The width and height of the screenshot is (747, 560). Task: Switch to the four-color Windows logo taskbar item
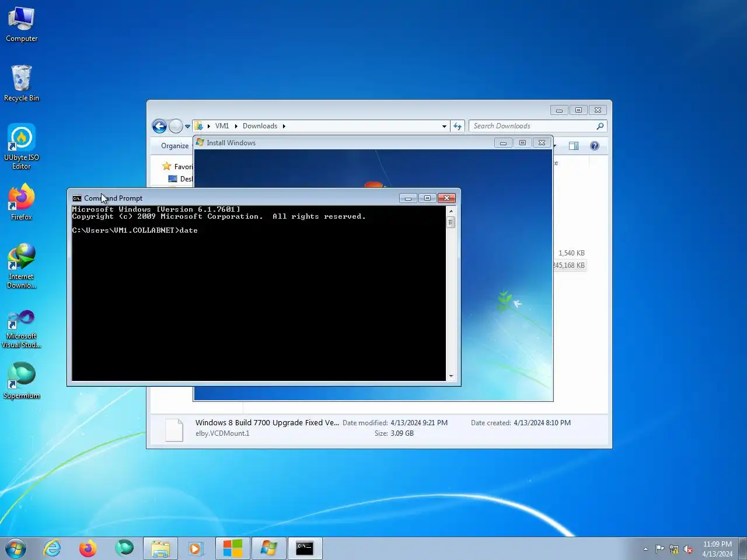click(233, 548)
